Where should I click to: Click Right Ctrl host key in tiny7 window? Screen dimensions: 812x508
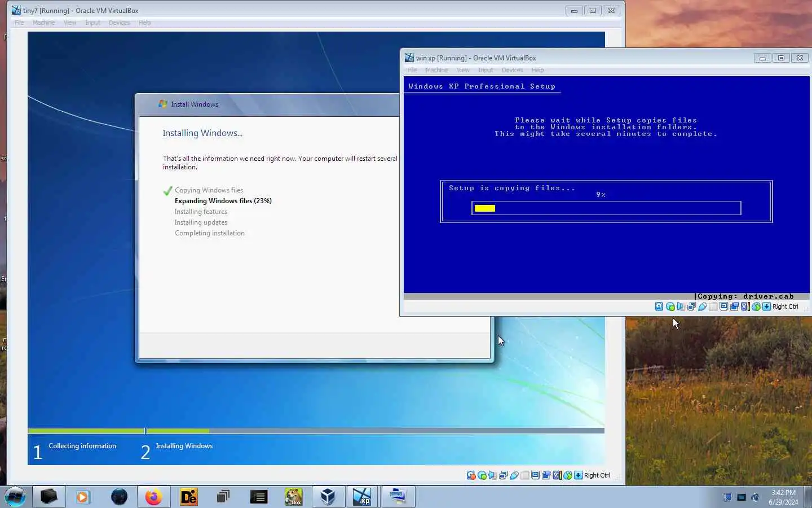[x=597, y=475]
